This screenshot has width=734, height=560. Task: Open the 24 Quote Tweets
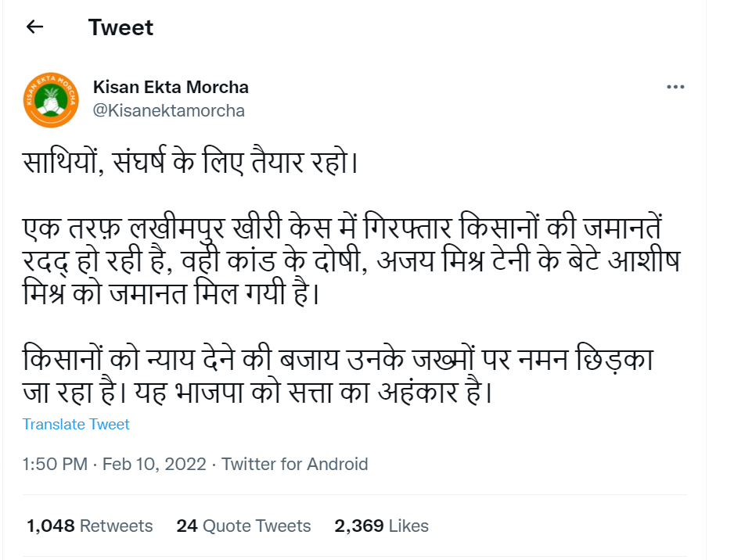[243, 526]
